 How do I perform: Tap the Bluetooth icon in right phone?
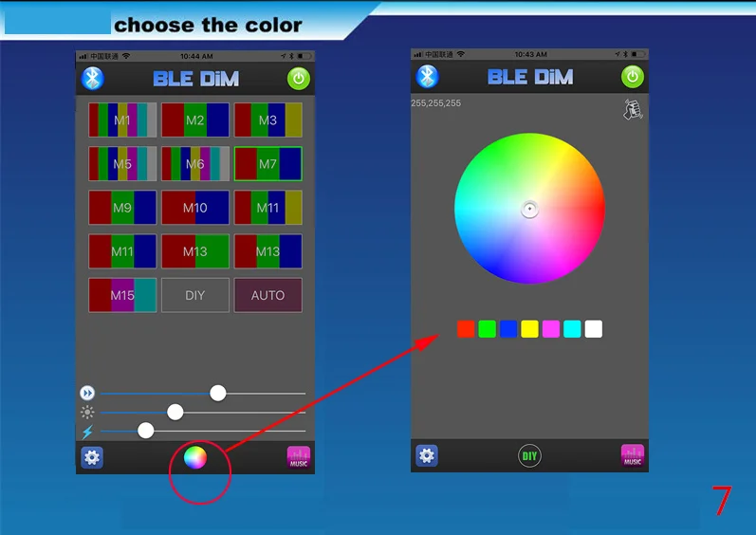pos(427,77)
